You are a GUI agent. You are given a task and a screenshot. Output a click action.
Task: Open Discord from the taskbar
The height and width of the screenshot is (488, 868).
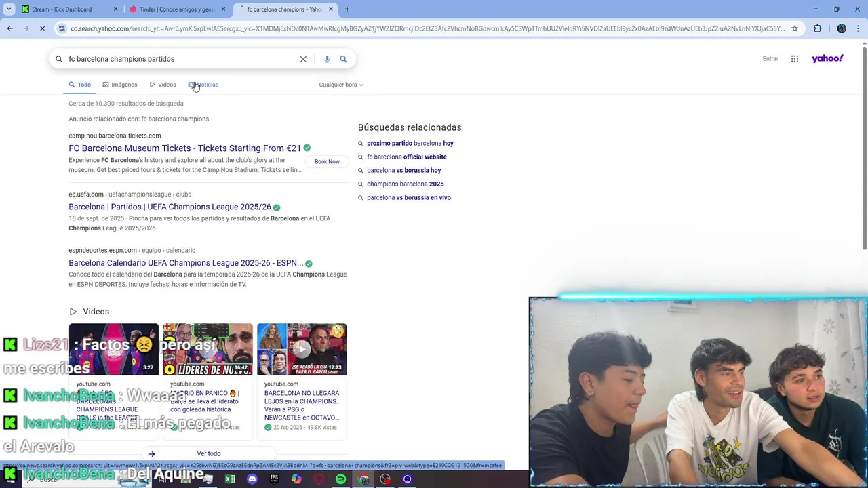point(252,479)
